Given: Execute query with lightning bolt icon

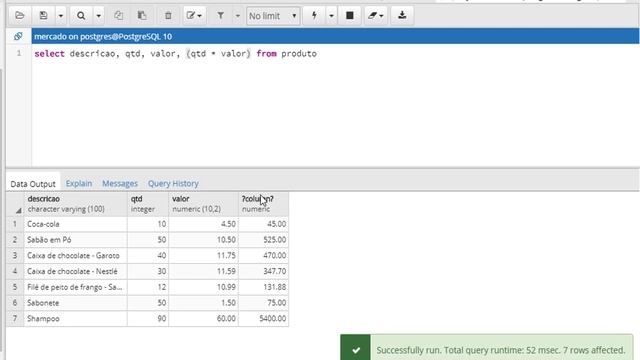Looking at the screenshot, I should pos(314,16).
